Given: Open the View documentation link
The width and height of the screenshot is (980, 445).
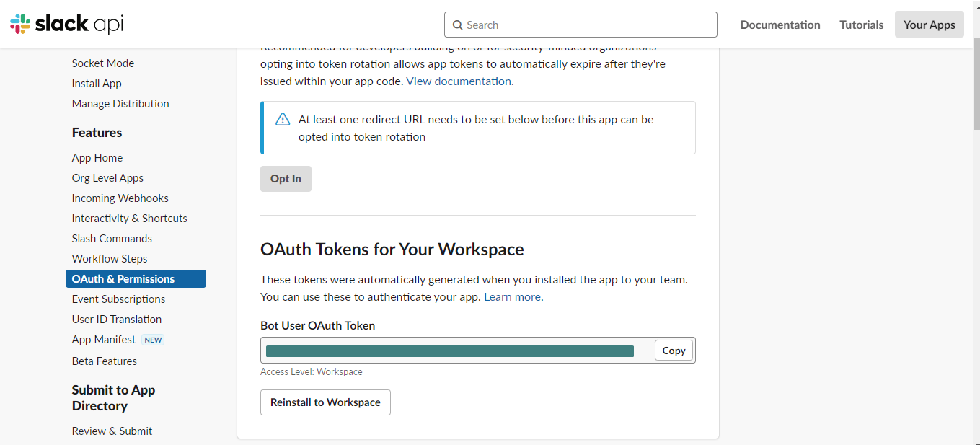Looking at the screenshot, I should point(459,81).
